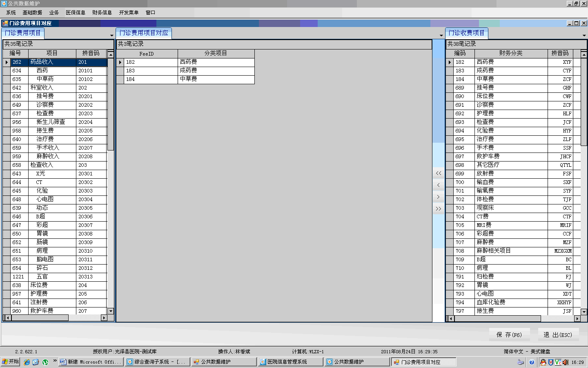The image size is (588, 368).
Task: Click the up arrow of the 门诊费用项目 list scrollbar
Action: (x=111, y=54)
